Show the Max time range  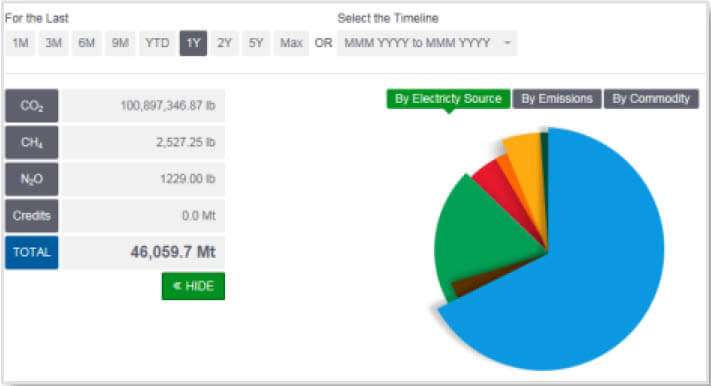coord(291,43)
